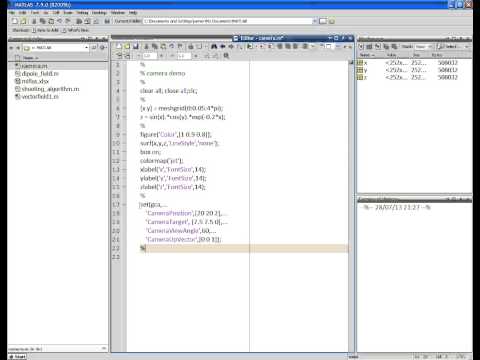The height and width of the screenshot is (360, 480).
Task: Undo using the MATLAB main toolbar
Action: point(59,21)
